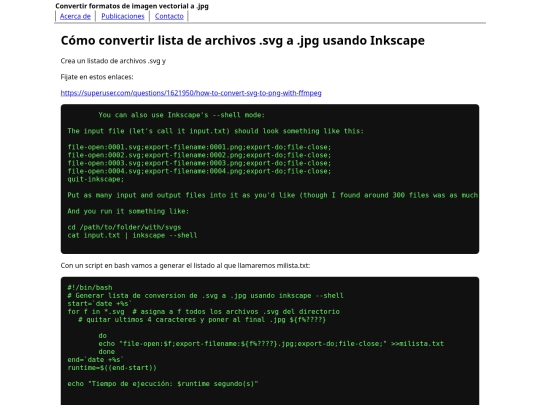Click the line starting 'The input file (let's call it input.txt)'
The width and height of the screenshot is (540, 405).
216,131
